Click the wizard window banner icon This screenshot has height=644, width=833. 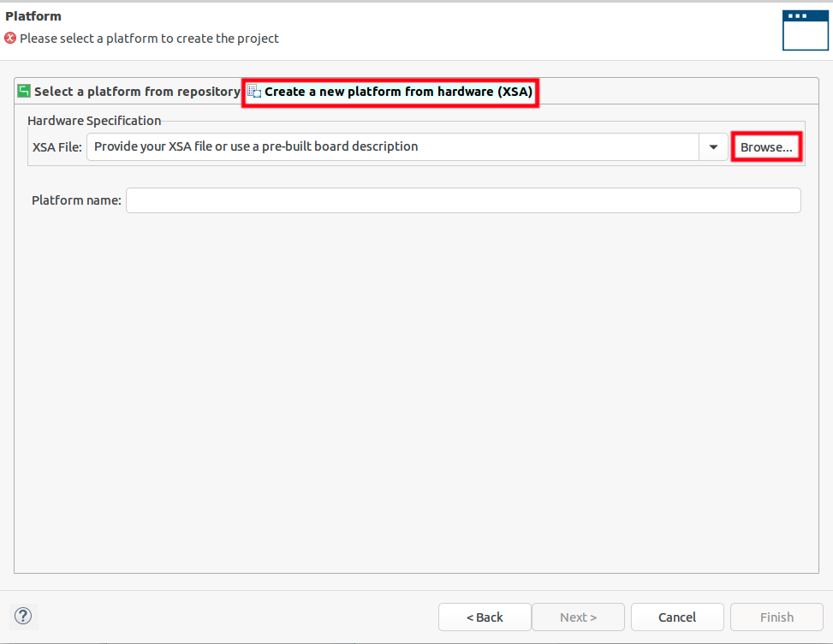(805, 30)
